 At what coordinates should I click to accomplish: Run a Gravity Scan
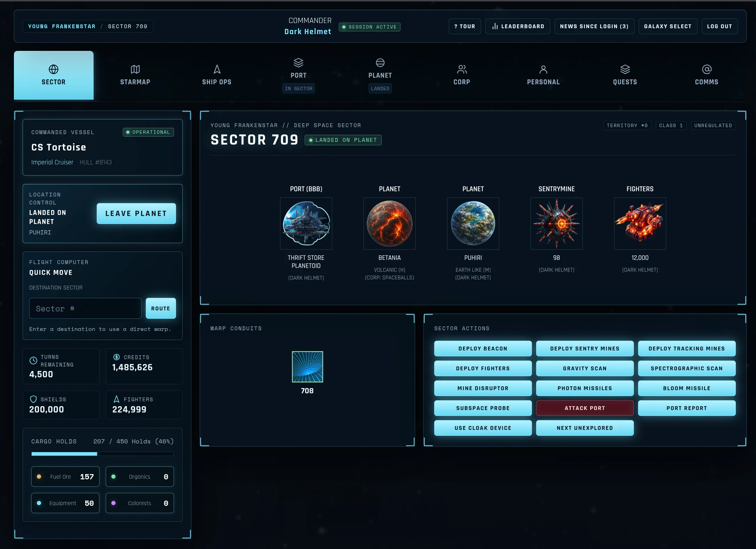pos(585,368)
